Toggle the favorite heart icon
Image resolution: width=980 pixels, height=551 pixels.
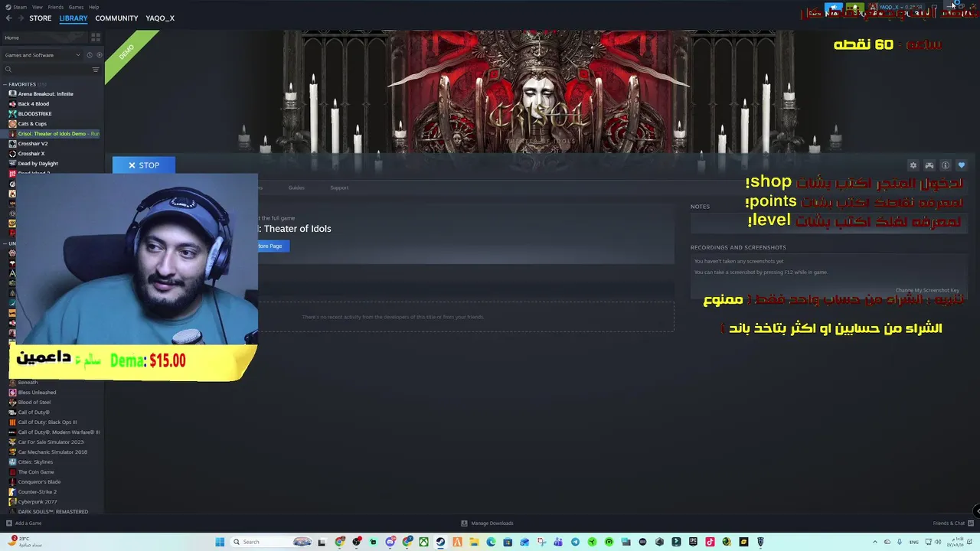[962, 165]
